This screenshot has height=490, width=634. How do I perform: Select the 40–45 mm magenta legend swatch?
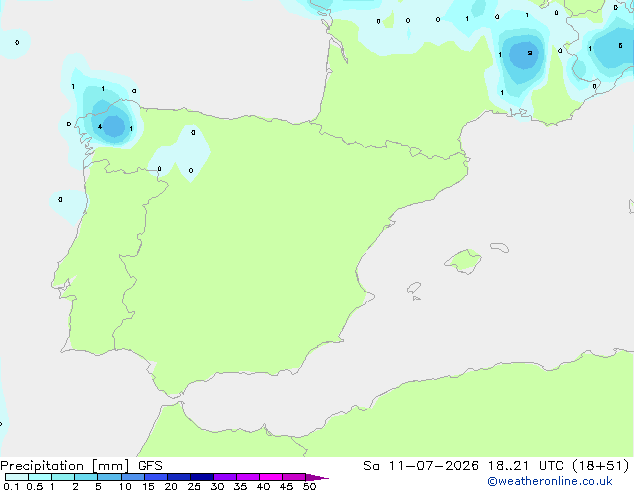coord(271,477)
